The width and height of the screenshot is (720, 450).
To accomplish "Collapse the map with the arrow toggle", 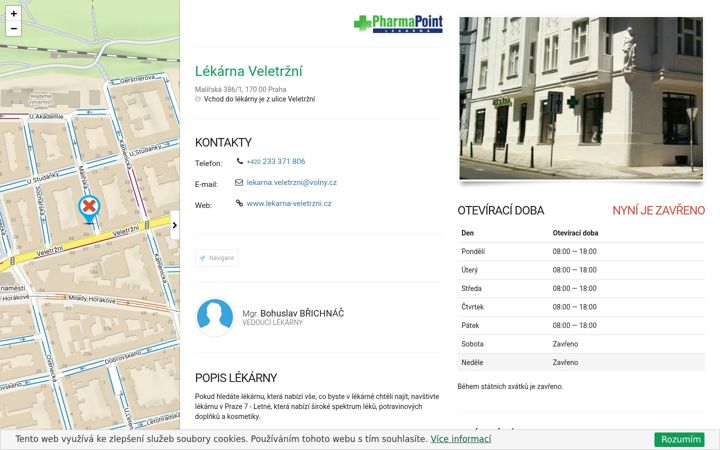I will coord(174,225).
